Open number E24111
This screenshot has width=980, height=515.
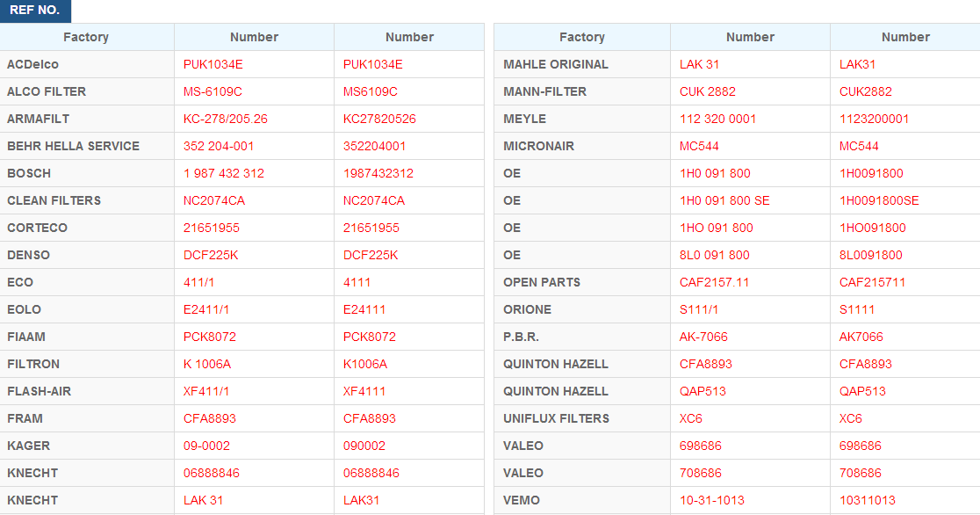[364, 309]
